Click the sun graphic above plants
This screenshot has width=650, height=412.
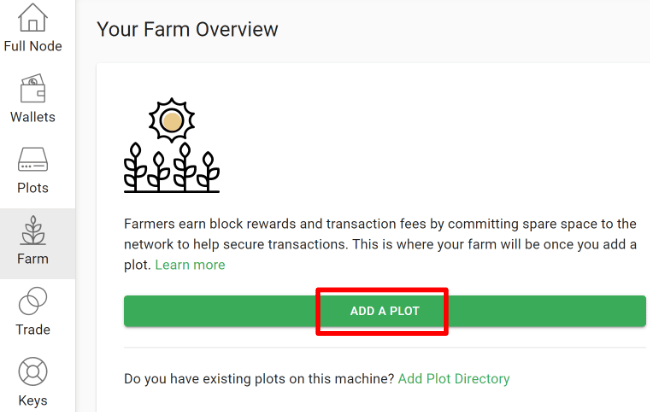(x=172, y=121)
